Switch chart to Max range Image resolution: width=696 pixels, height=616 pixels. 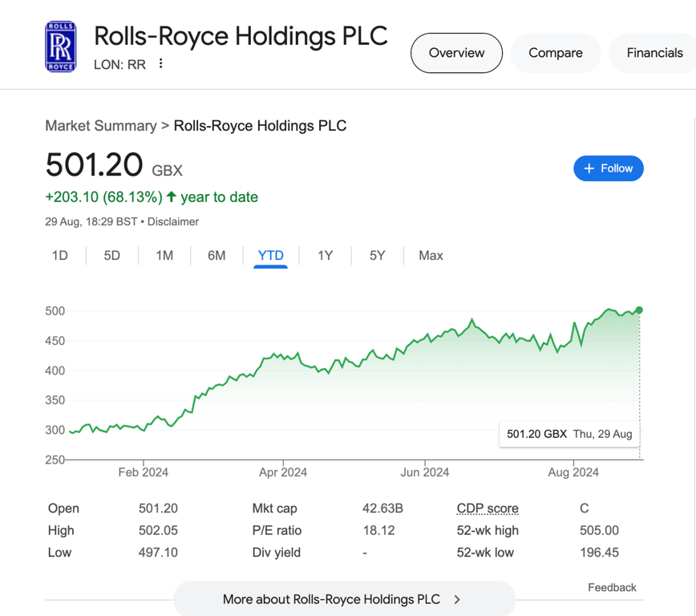[x=431, y=255]
